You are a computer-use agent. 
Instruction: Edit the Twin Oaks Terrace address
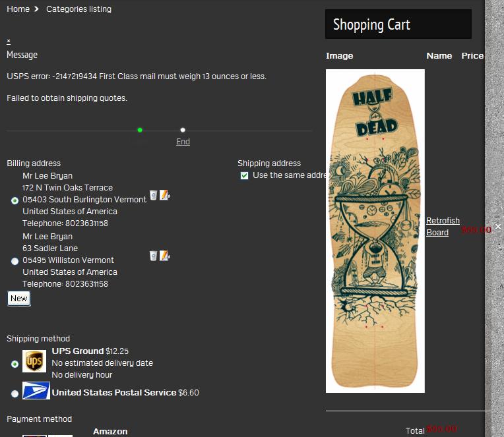pyautogui.click(x=164, y=195)
